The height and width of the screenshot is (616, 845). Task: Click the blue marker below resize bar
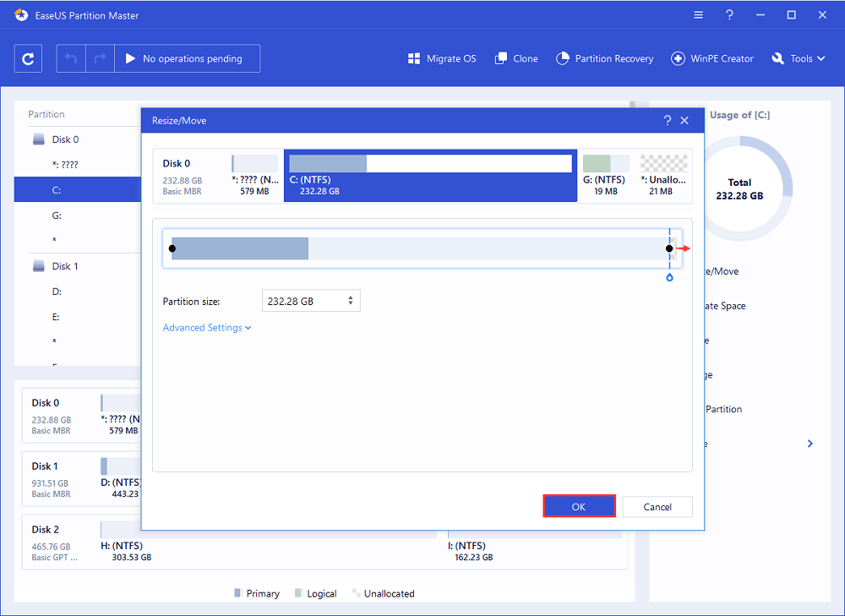(669, 277)
